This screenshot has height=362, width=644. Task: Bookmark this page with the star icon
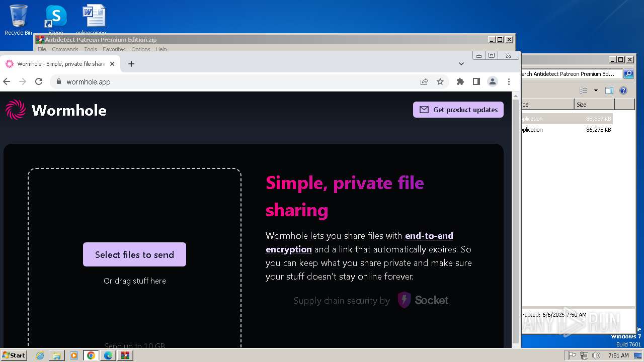pos(440,81)
